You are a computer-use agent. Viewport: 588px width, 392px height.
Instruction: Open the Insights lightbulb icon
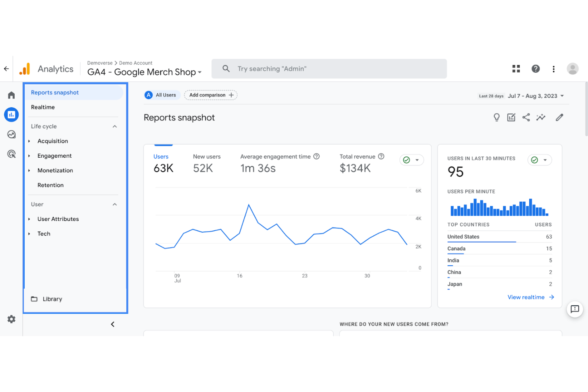point(497,117)
